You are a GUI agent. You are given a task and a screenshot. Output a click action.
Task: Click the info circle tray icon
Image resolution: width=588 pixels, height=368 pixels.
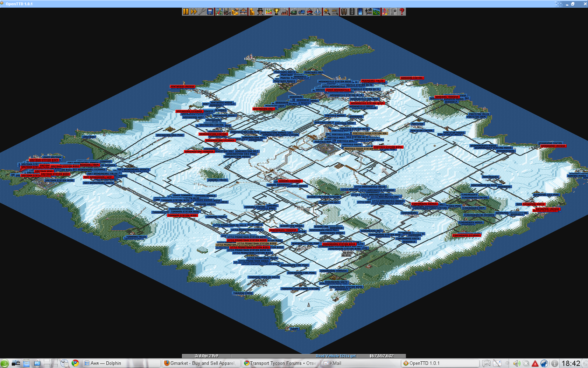[554, 363]
